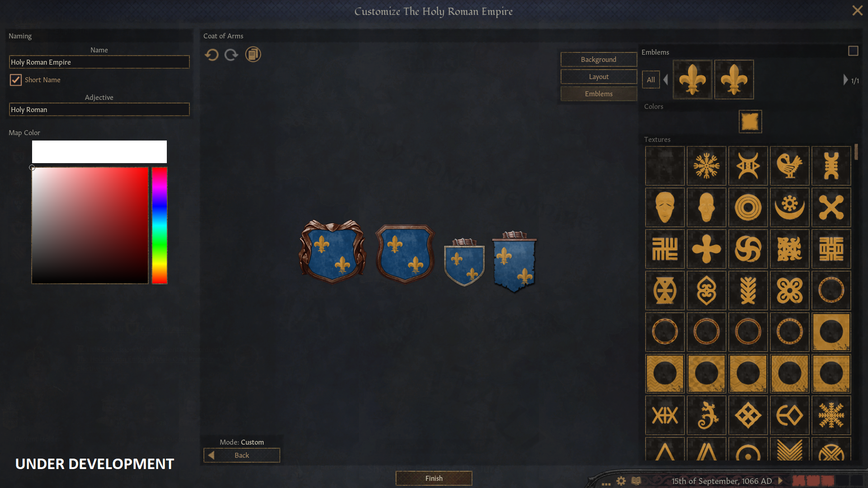Go to next emblems page arrow
868x488 pixels.
coord(845,80)
